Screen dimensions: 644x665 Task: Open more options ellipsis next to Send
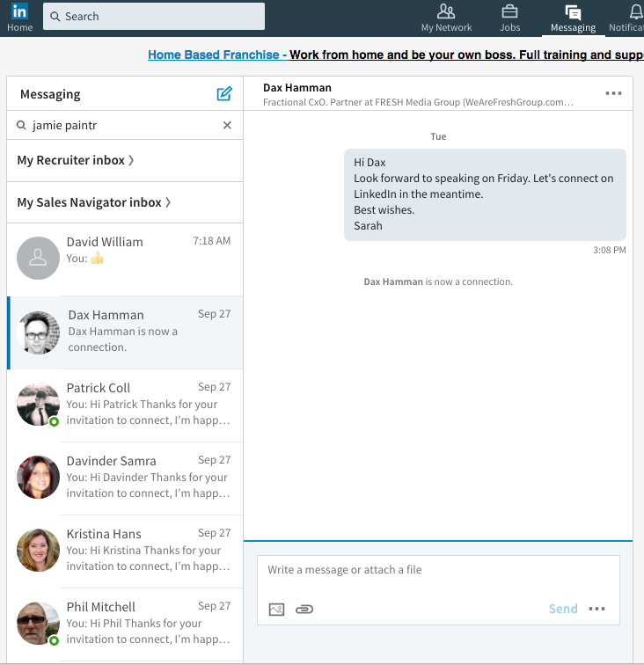pyautogui.click(x=597, y=609)
